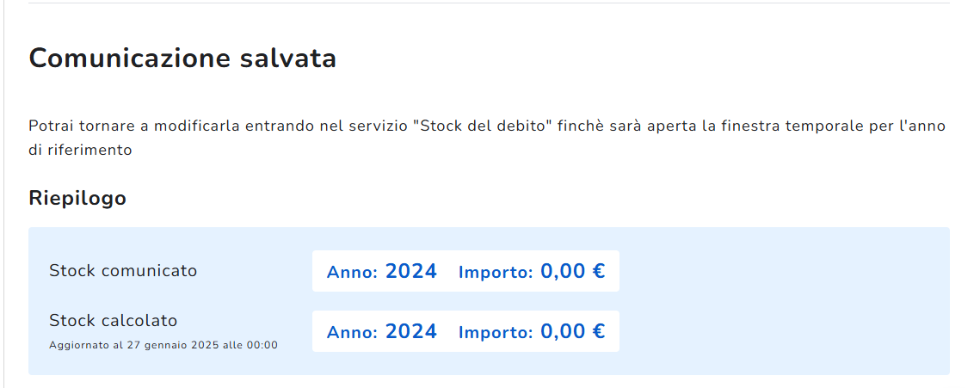The width and height of the screenshot is (980, 388).
Task: Click empty right side of blue summary panel
Action: pyautogui.click(x=783, y=301)
